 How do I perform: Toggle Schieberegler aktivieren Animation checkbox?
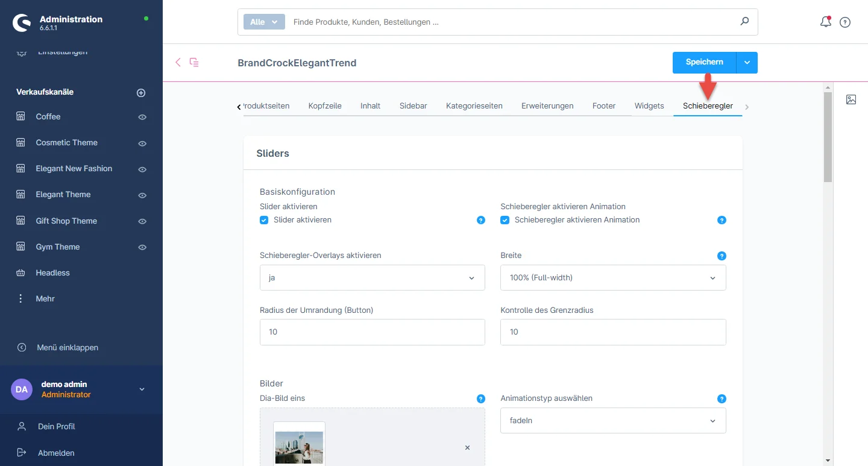pos(505,220)
